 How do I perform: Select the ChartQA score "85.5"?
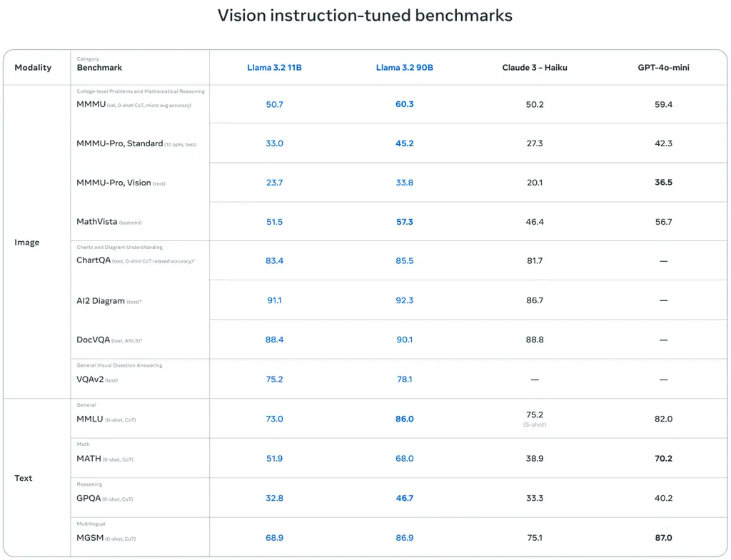tap(405, 261)
